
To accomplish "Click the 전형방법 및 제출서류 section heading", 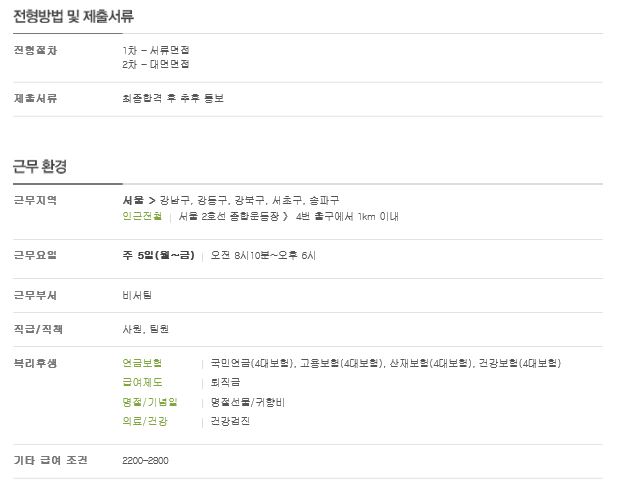I will point(73,17).
